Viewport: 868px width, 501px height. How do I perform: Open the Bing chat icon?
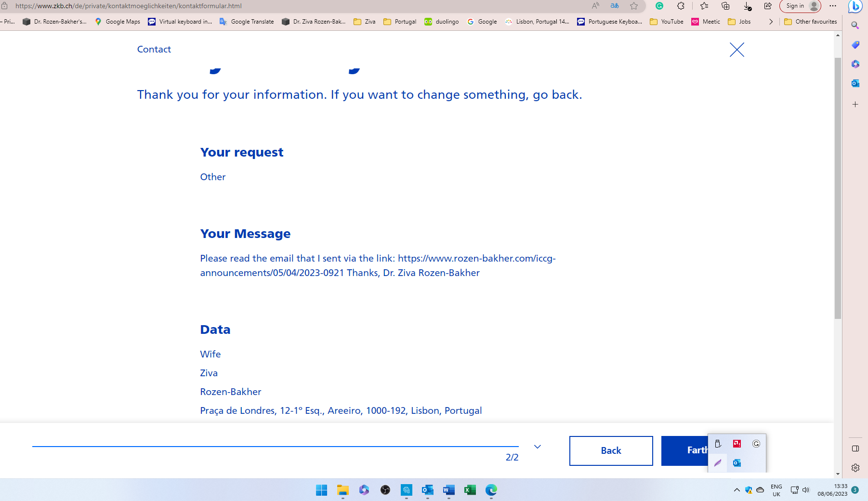pyautogui.click(x=855, y=6)
